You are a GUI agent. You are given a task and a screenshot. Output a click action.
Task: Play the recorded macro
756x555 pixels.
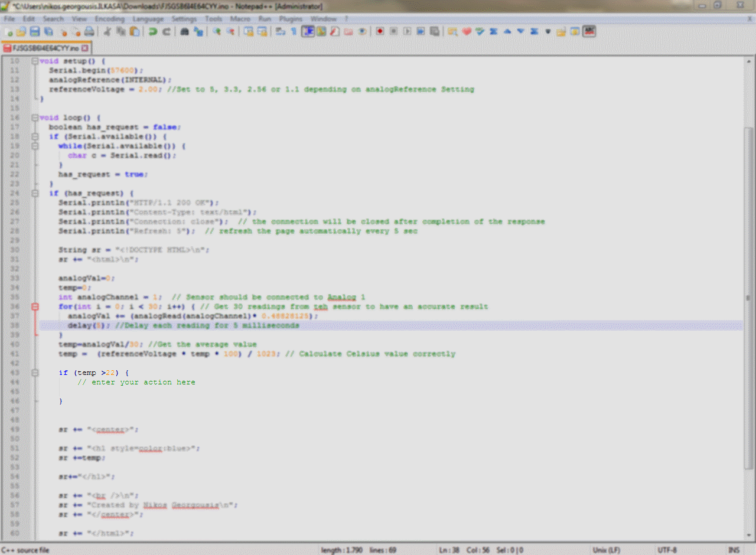tap(408, 31)
